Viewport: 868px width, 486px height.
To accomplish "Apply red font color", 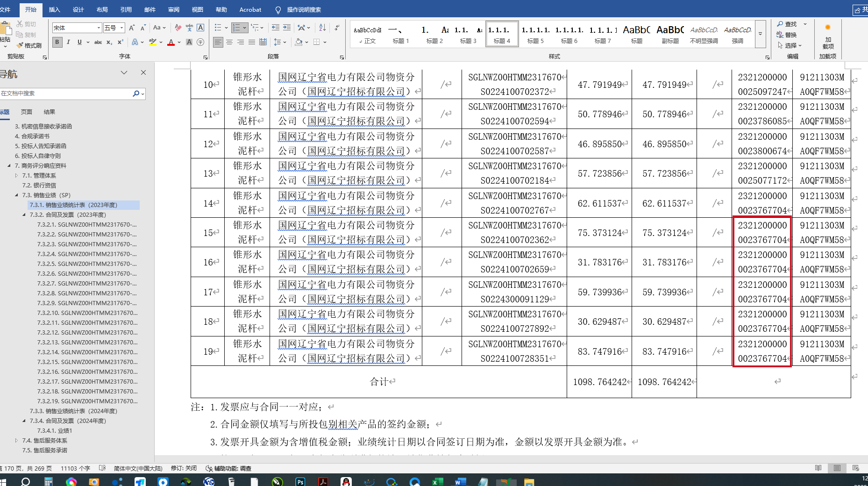I will click(x=171, y=42).
